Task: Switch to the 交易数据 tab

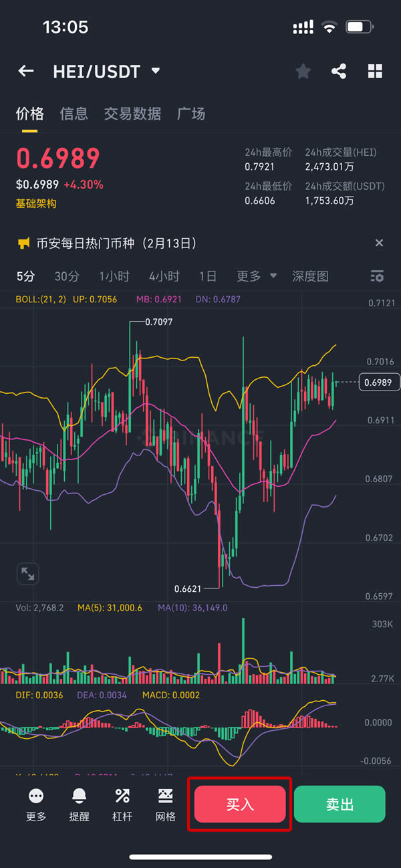Action: tap(132, 114)
